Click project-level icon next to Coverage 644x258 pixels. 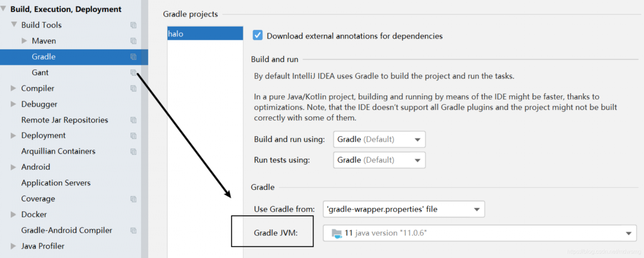[133, 199]
